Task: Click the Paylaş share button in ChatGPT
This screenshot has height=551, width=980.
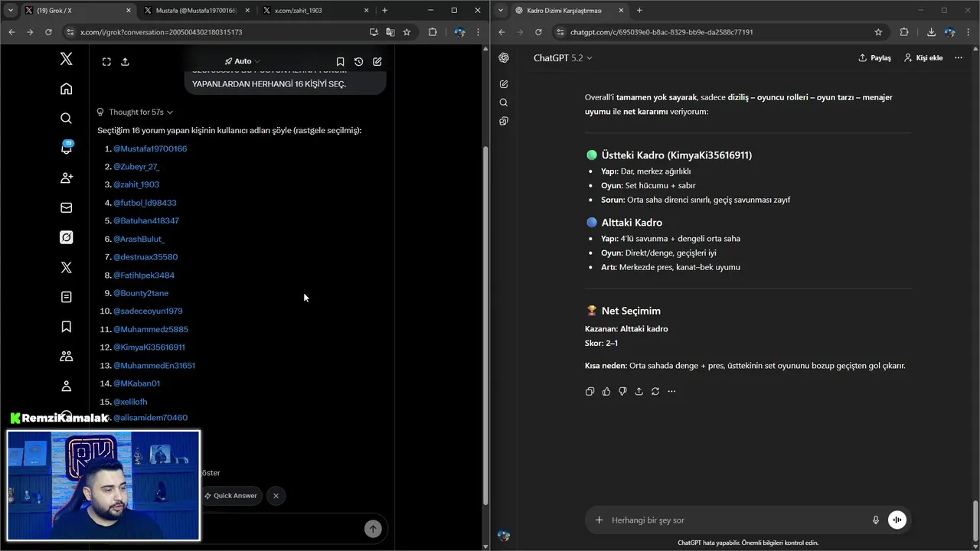Action: click(x=875, y=58)
